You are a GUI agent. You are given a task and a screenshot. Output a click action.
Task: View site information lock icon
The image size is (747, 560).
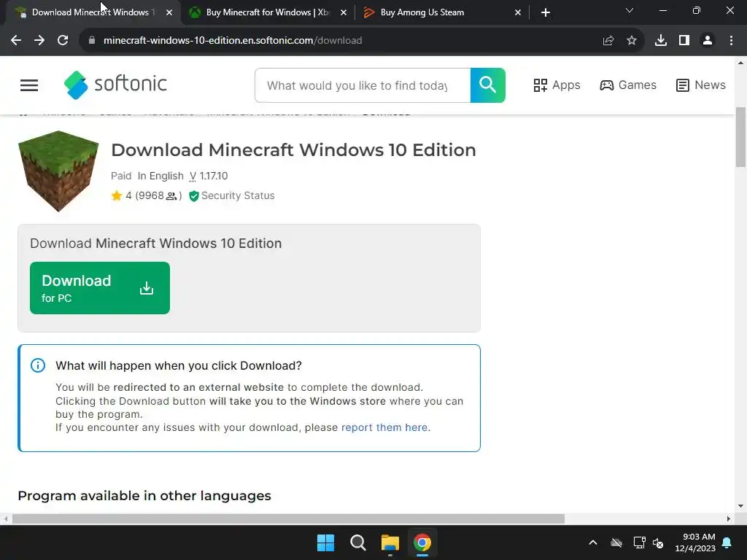92,41
